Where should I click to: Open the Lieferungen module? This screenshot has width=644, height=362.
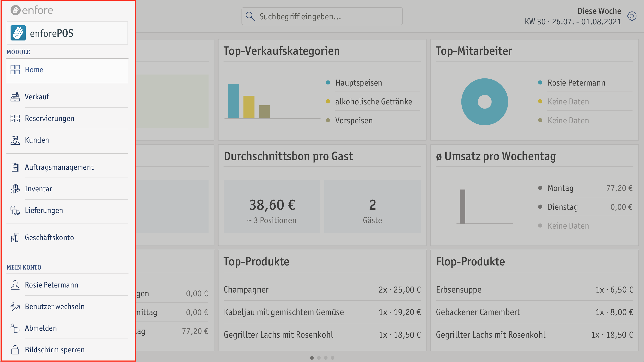click(x=67, y=210)
